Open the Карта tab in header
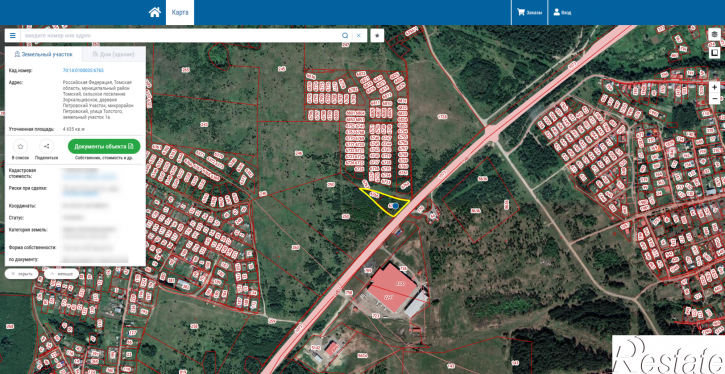This screenshot has width=725, height=374. coord(180,12)
